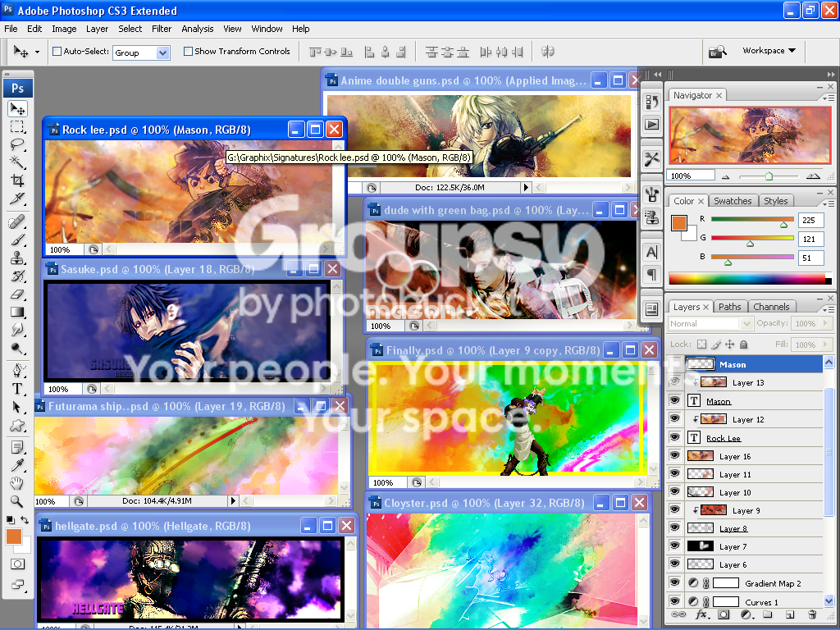This screenshot has height=630, width=840.
Task: Select the Lasso tool
Action: coord(17,144)
